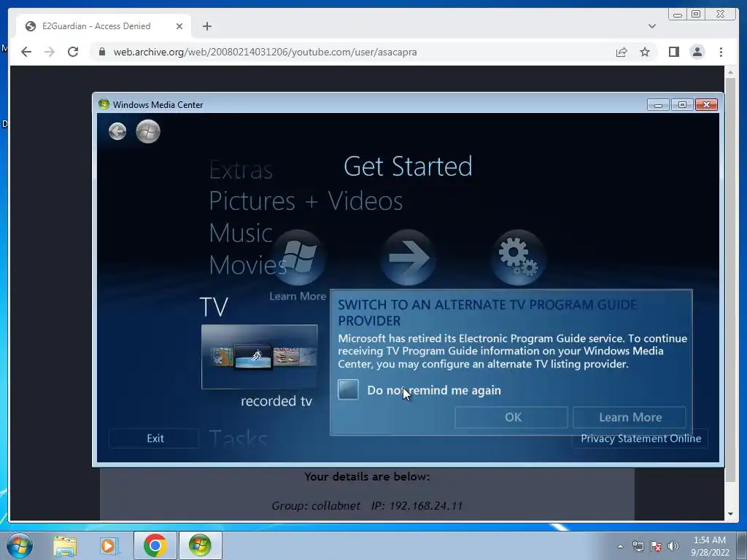Open a new Chrome tab
Viewport: 747px width, 560px height.
(x=206, y=26)
